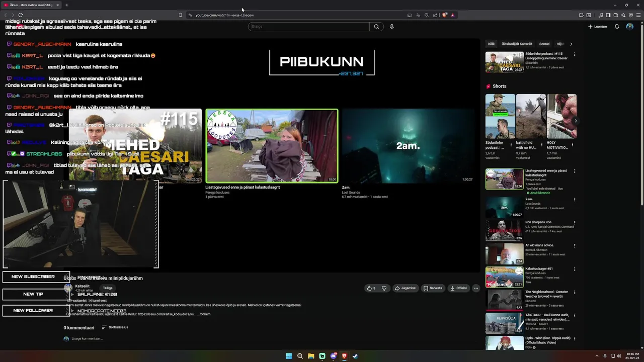Viewport: 644px width, 362px height.
Task: Open the browser hamburger menu
Action: (x=638, y=15)
